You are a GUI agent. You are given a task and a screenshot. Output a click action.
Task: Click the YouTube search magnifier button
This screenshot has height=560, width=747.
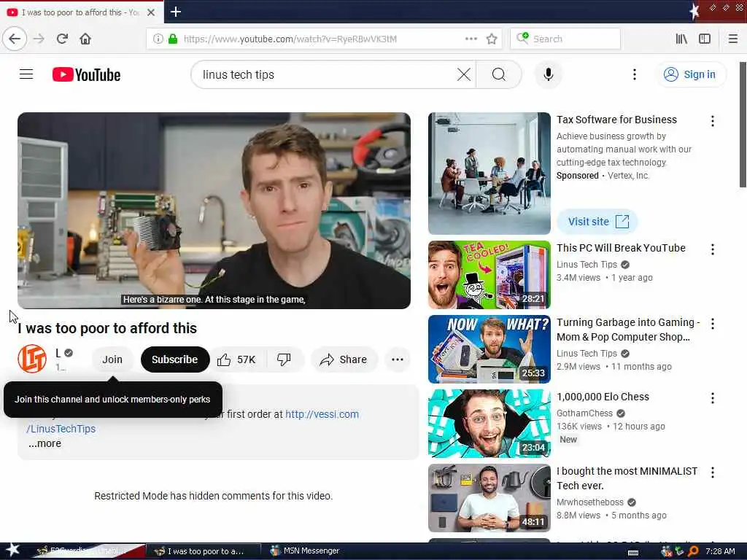coord(499,74)
